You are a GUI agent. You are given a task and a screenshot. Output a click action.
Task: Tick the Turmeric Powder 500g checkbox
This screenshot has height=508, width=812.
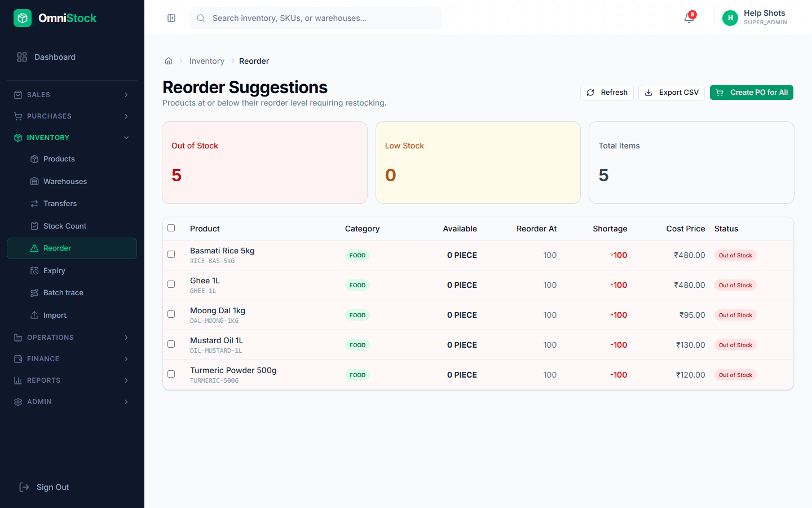click(x=171, y=374)
